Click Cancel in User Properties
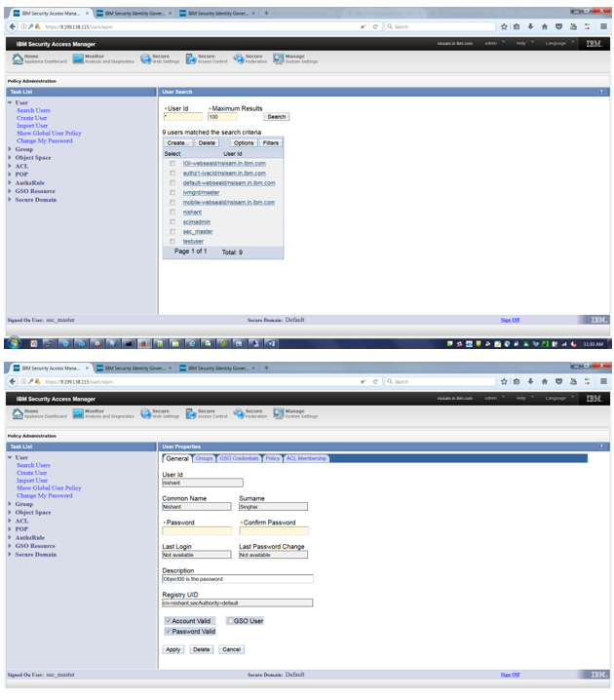 pyautogui.click(x=232, y=649)
